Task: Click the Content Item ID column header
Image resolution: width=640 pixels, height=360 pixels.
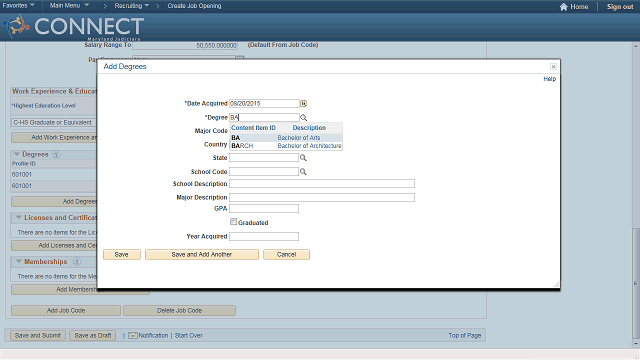Action: [253, 128]
